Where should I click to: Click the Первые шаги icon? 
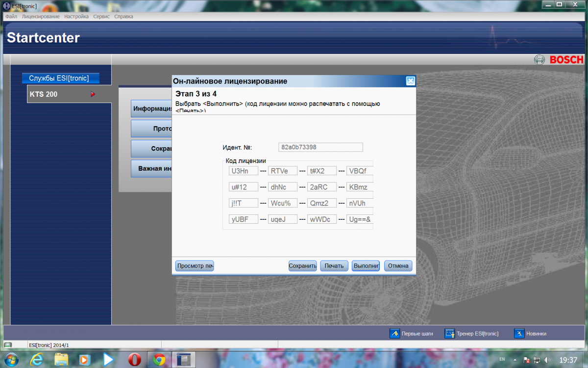tap(395, 334)
